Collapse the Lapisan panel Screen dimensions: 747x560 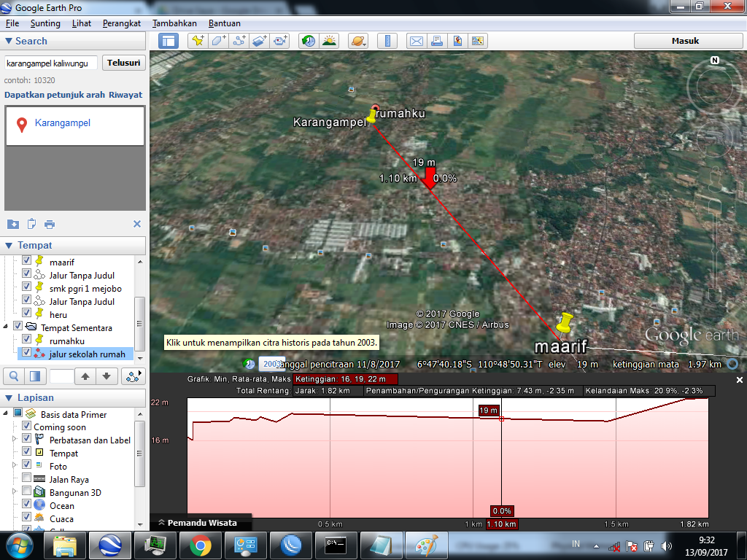point(9,397)
